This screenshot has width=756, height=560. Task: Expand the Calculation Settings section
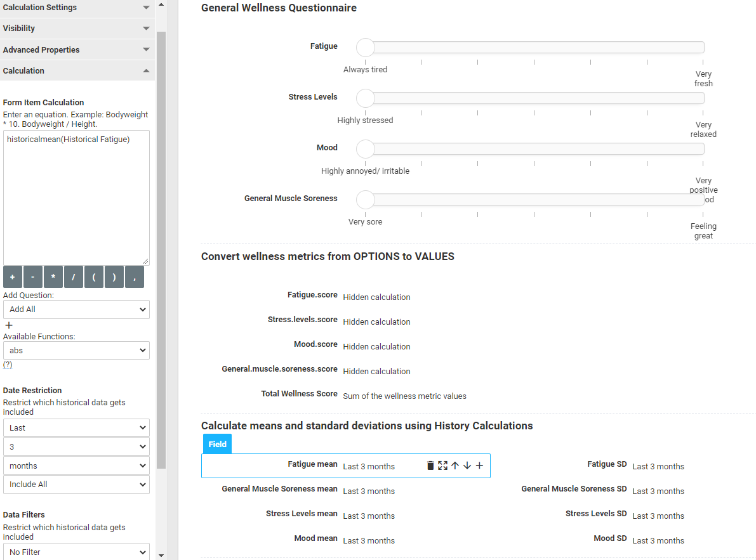(x=77, y=8)
